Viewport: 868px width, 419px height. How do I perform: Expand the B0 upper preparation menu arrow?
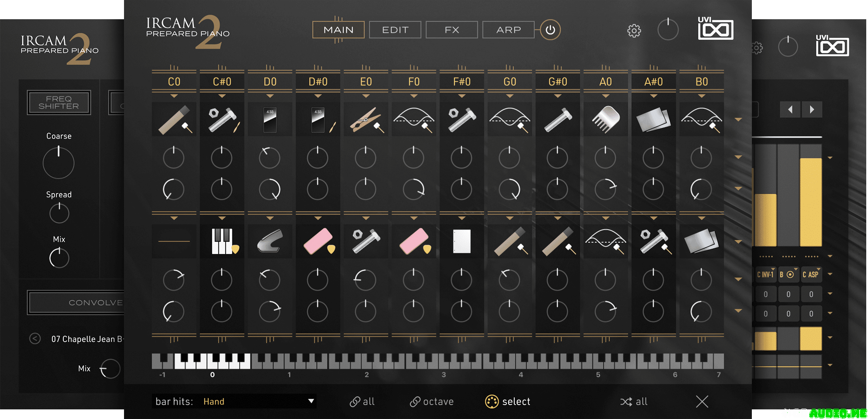702,96
